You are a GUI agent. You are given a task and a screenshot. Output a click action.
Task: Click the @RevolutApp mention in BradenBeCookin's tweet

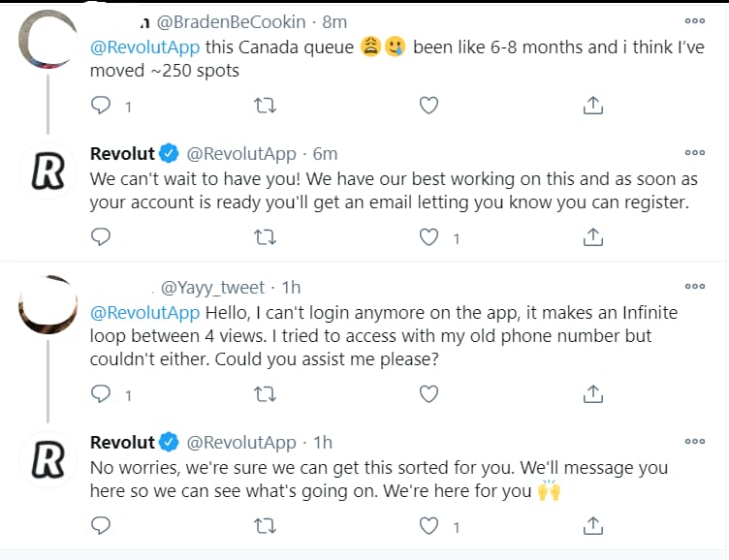pyautogui.click(x=144, y=47)
